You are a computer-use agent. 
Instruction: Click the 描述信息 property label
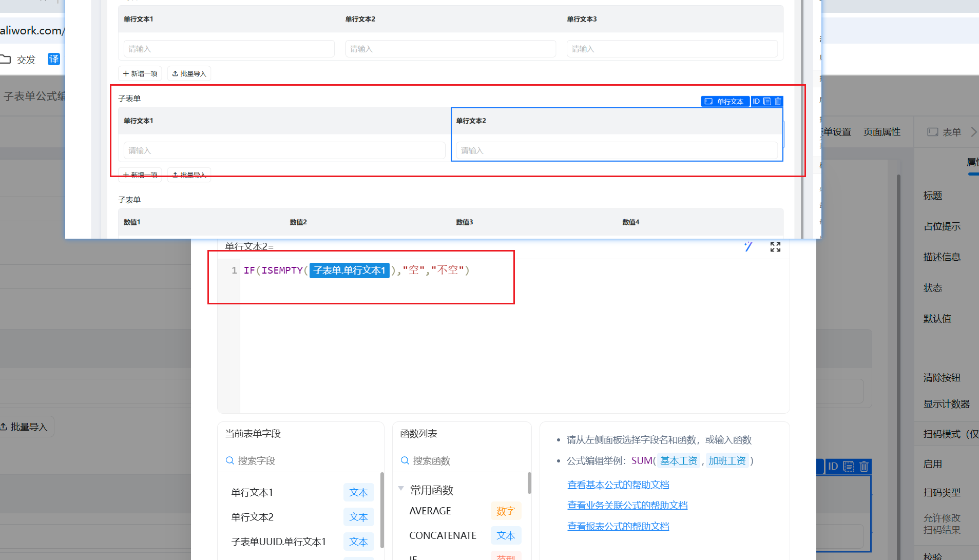tap(942, 257)
